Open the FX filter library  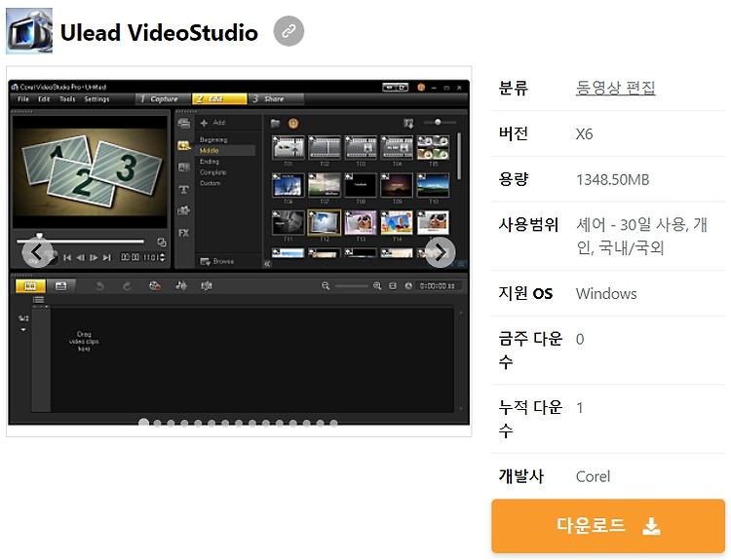tap(183, 233)
